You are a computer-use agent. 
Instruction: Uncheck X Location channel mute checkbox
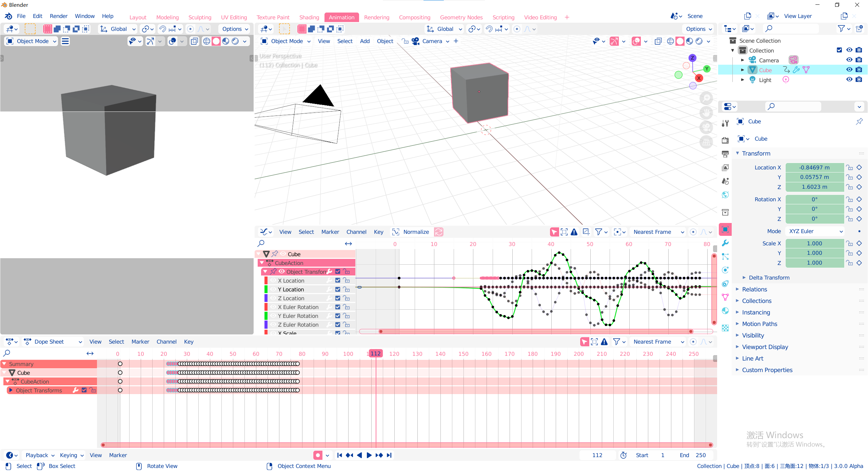tap(338, 281)
